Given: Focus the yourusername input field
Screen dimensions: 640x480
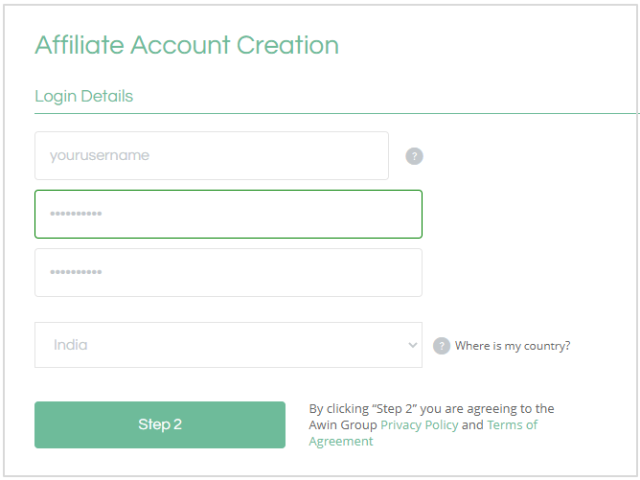Looking at the screenshot, I should pyautogui.click(x=211, y=156).
